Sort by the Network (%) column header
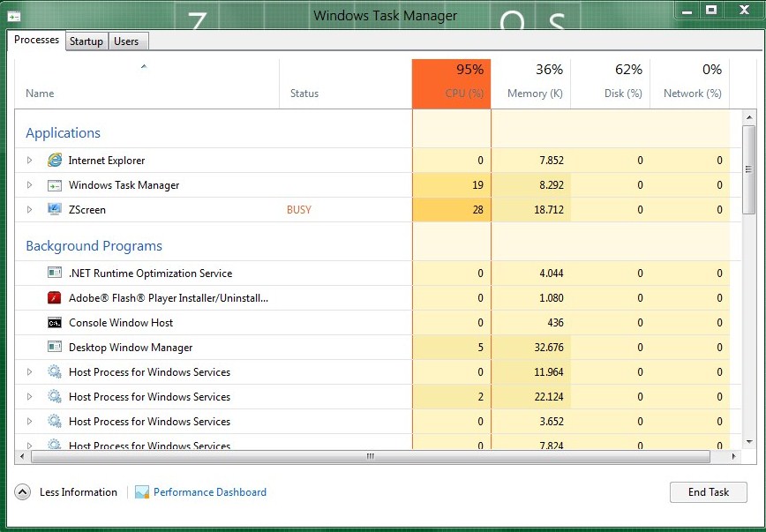Viewport: 766px width, 532px height. click(689, 84)
